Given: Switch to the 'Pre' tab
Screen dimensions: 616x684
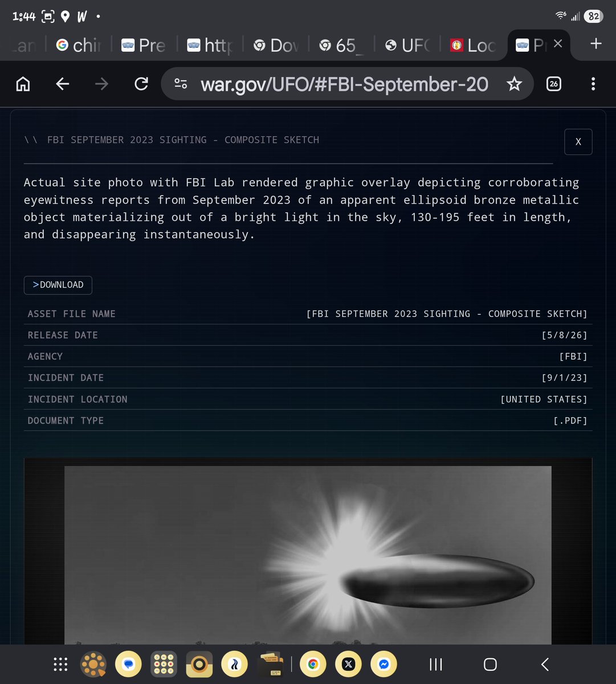Looking at the screenshot, I should [144, 45].
